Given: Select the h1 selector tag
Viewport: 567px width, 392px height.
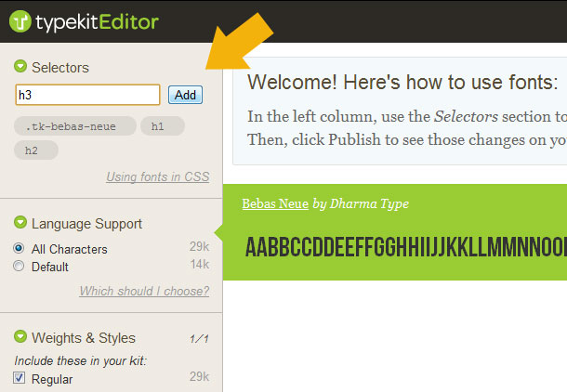Looking at the screenshot, I should 163,126.
